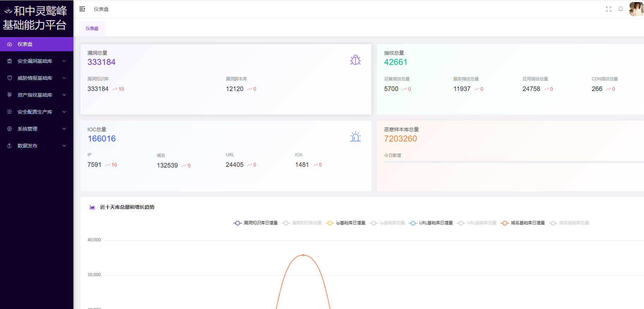This screenshot has width=644, height=309.
Task: Select the 仪表盘 page tab
Action: pos(92,29)
